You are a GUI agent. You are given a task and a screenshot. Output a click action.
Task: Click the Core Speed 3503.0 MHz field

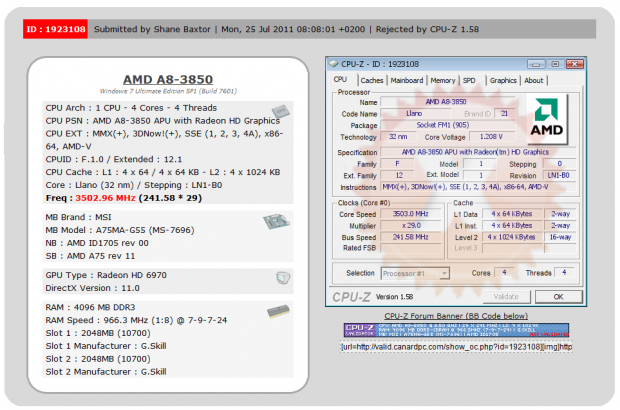410,214
